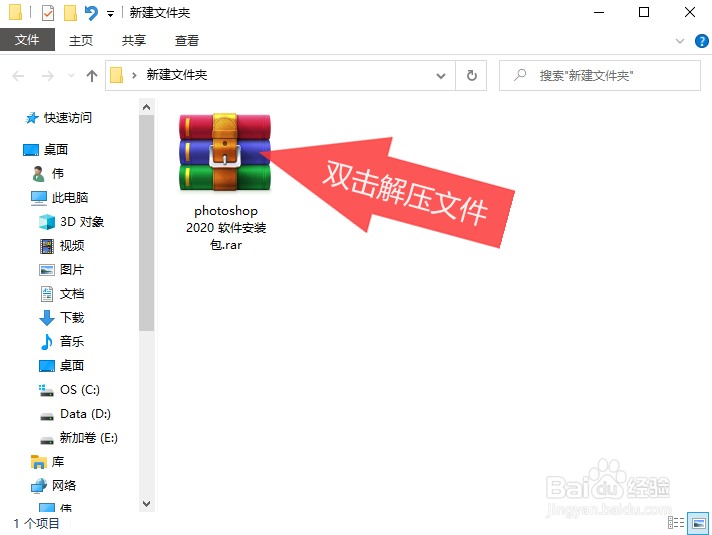Screen dimensions: 712x535
Task: Go forward with the right arrow
Action: (x=48, y=75)
